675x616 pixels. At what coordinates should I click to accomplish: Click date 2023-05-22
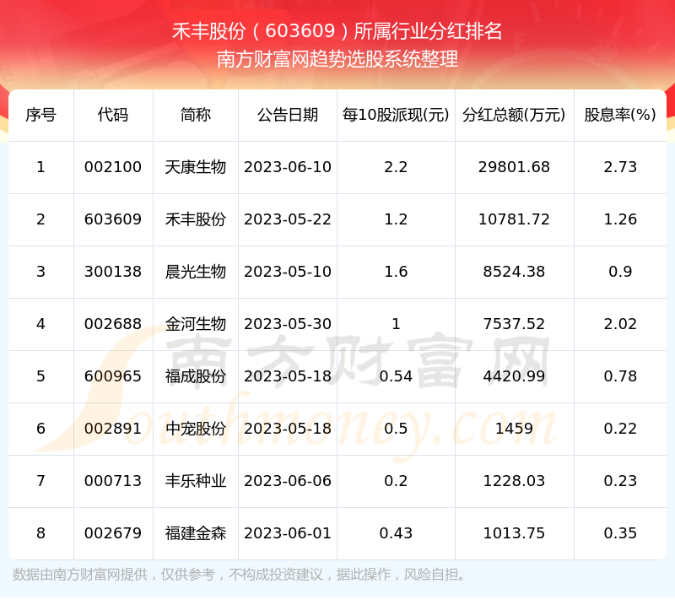tap(288, 219)
